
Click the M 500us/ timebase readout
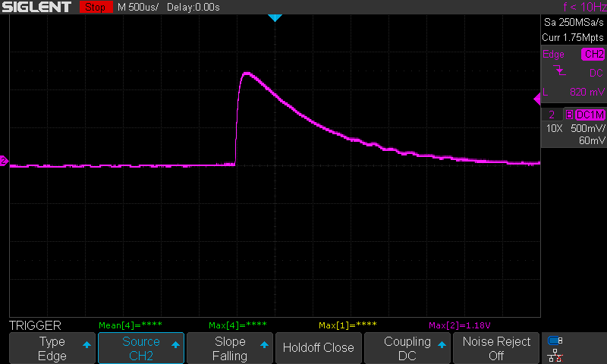pos(137,7)
